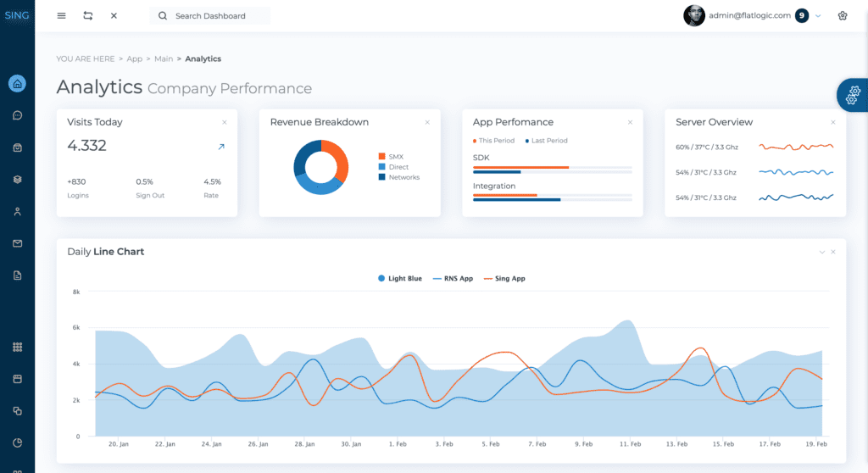Expand the account dropdown chevron

pyautogui.click(x=818, y=16)
